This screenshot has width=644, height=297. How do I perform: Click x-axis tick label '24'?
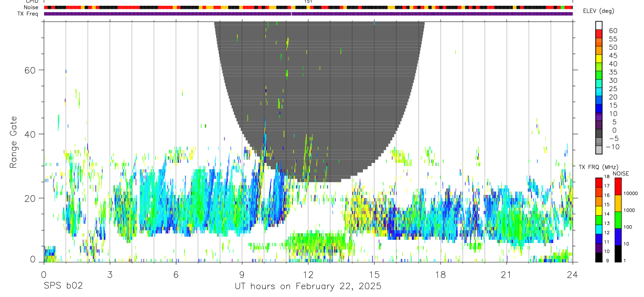[x=572, y=274]
